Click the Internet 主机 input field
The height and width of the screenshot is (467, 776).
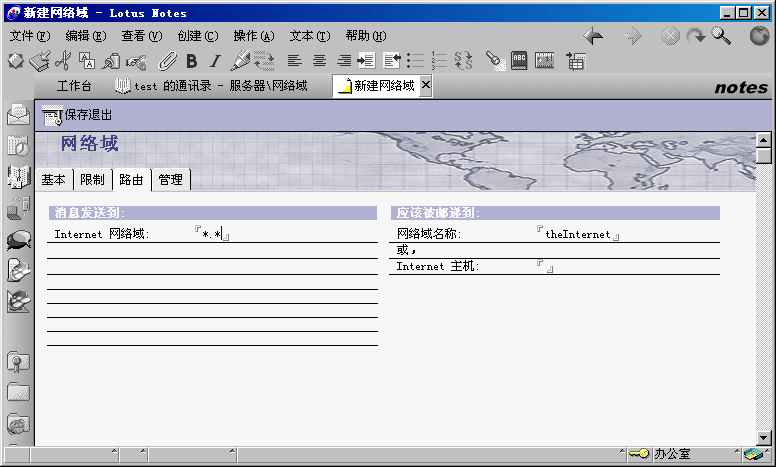click(x=545, y=267)
